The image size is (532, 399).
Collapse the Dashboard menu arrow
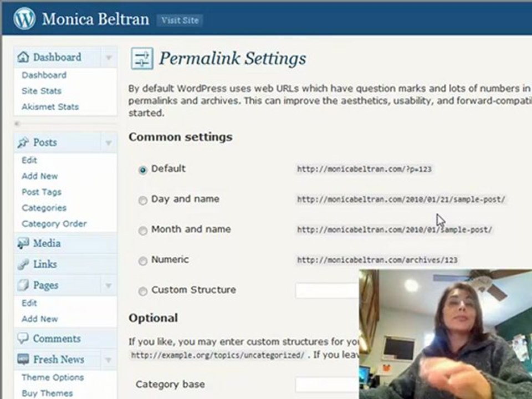pyautogui.click(x=109, y=57)
